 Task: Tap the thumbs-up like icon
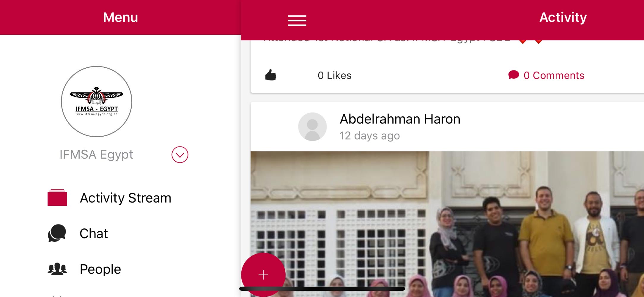(270, 75)
